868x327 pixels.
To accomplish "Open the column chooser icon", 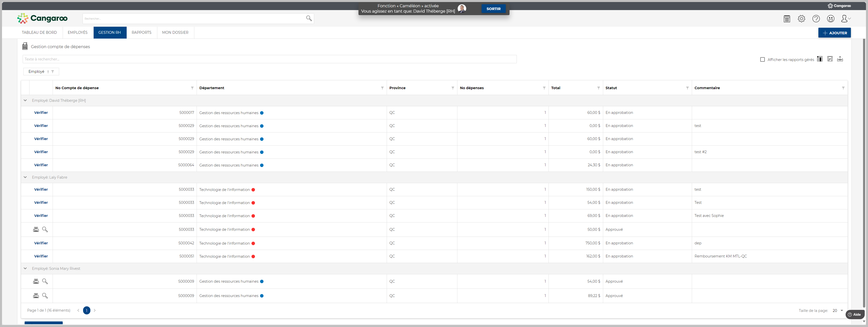I will point(819,59).
